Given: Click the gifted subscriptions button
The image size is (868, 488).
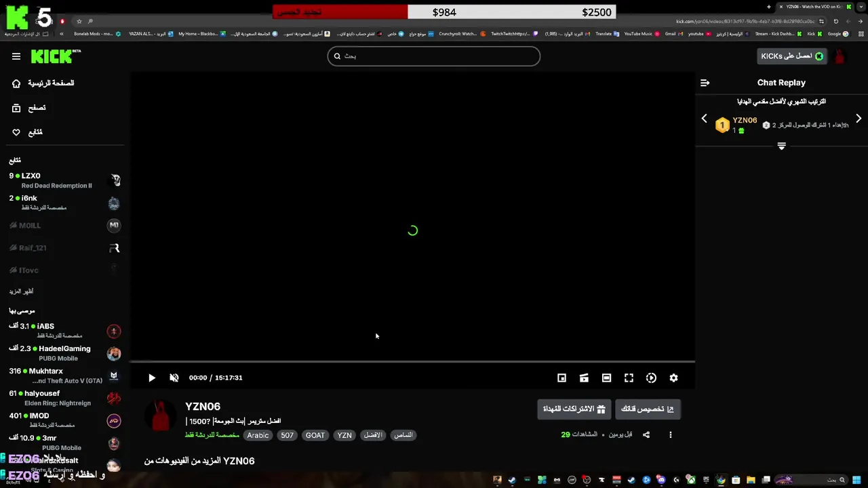Looking at the screenshot, I should [574, 409].
